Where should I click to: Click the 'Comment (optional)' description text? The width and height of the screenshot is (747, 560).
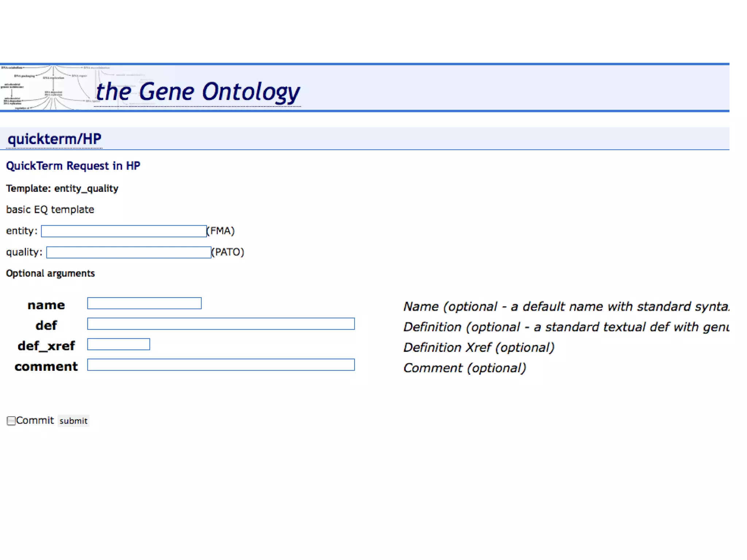pyautogui.click(x=464, y=368)
